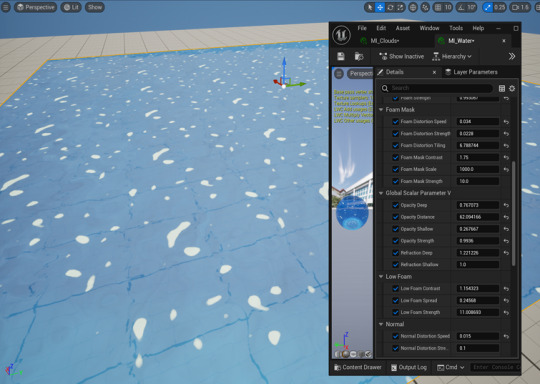Open the Content Drawer
Image resolution: width=540 pixels, height=384 pixels.
[x=358, y=367]
